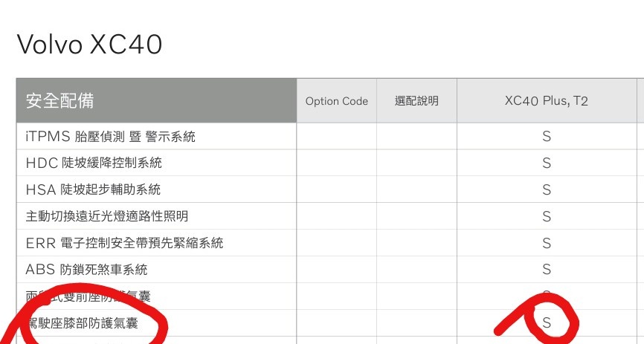644x344 pixels.
Task: Click the S value in the iTPMS row
Action: pos(547,137)
